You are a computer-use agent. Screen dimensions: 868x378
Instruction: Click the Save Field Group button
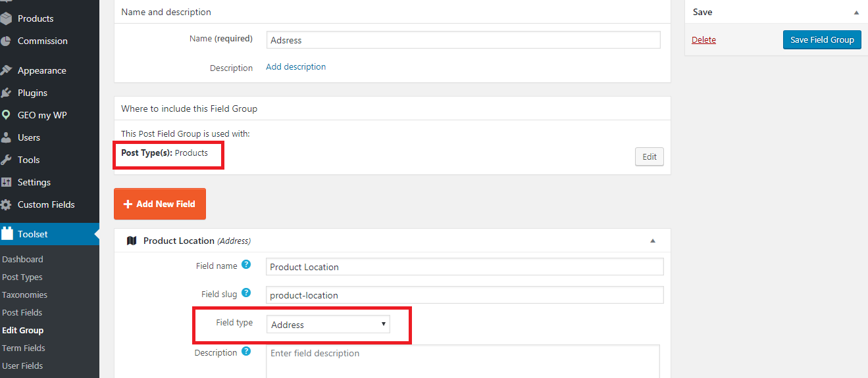(x=822, y=39)
